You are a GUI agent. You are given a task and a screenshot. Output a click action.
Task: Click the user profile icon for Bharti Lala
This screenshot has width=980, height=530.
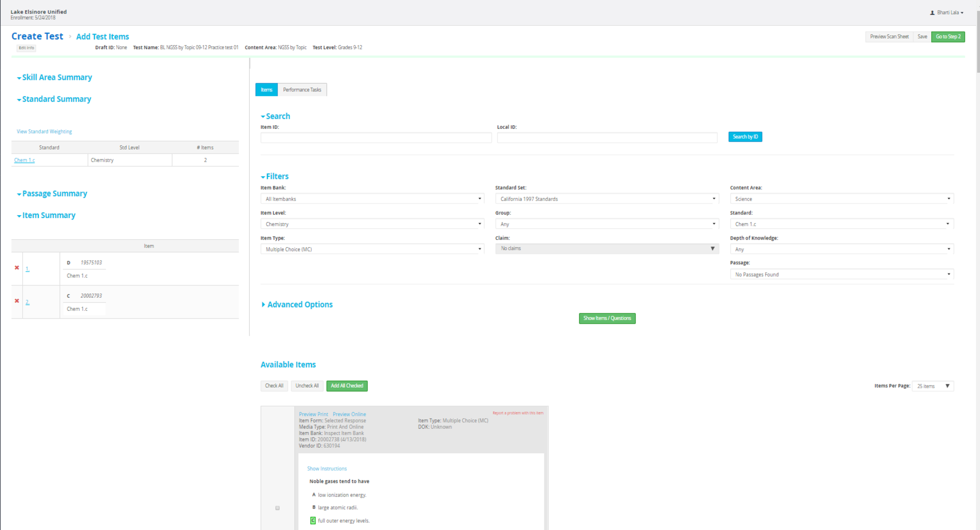(932, 13)
